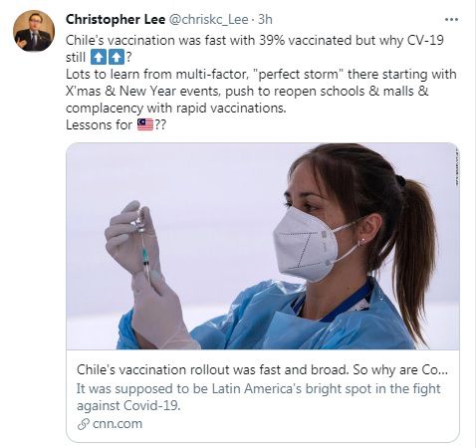Open the @chriskc_Lee handle link
The height and width of the screenshot is (448, 476).
tap(209, 20)
